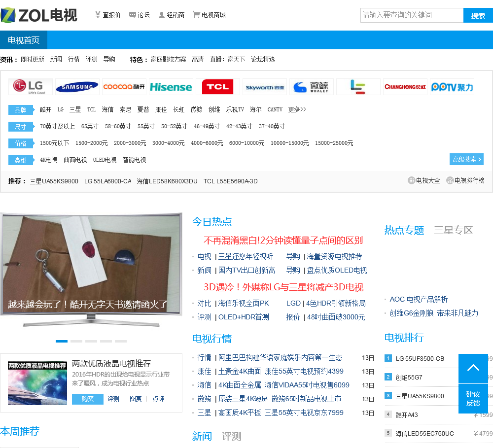Switch to 评测 tab beside 新闻
The width and height of the screenshot is (493, 448).
[231, 436]
